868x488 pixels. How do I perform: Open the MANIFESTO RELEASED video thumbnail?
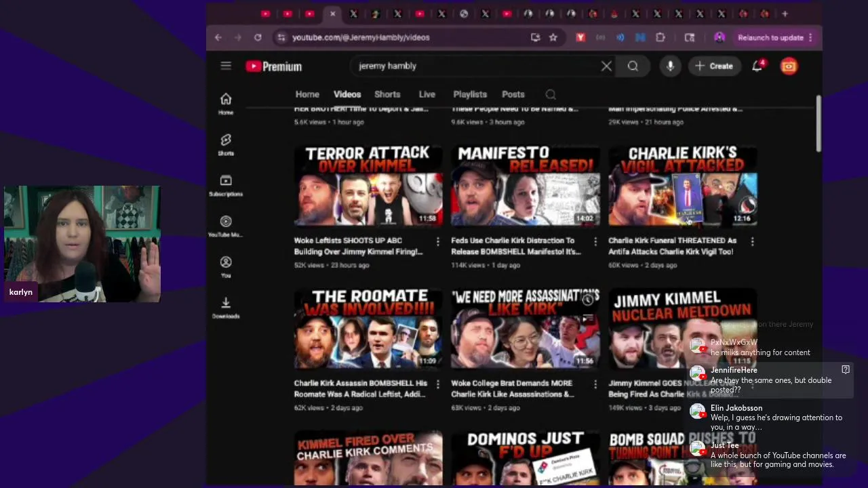point(526,185)
